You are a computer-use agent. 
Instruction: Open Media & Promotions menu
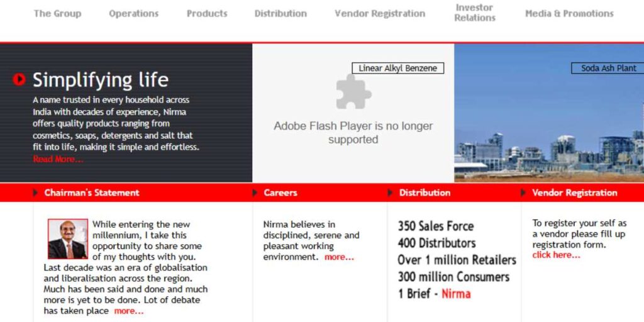click(569, 14)
